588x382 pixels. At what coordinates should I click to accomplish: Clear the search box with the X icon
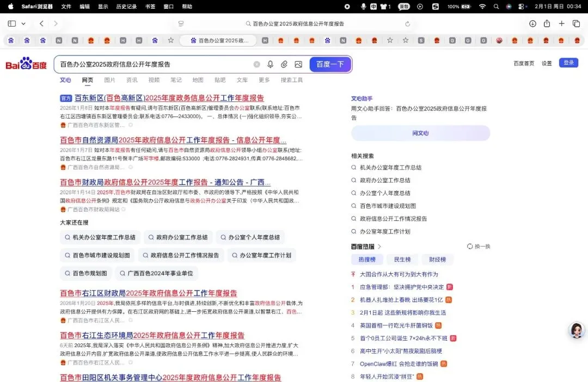(256, 64)
